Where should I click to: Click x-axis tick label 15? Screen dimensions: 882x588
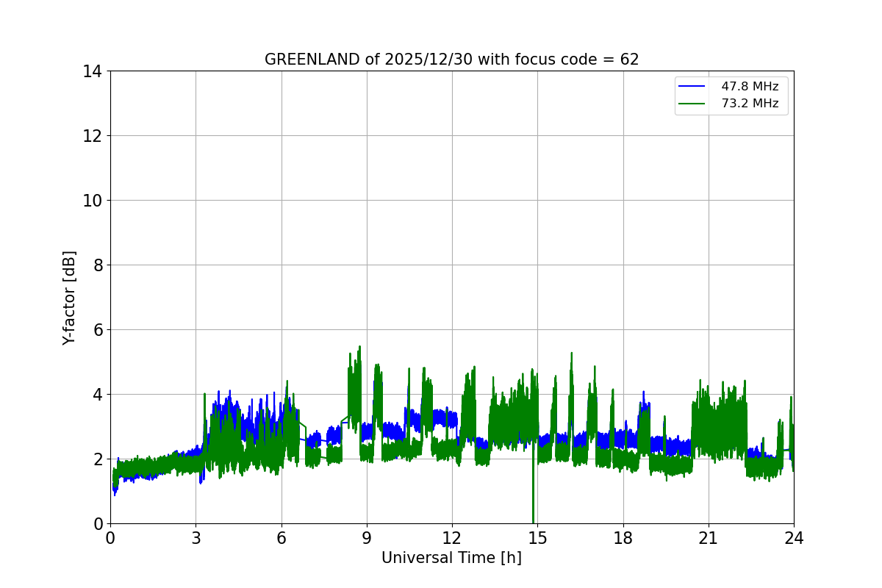pyautogui.click(x=537, y=538)
